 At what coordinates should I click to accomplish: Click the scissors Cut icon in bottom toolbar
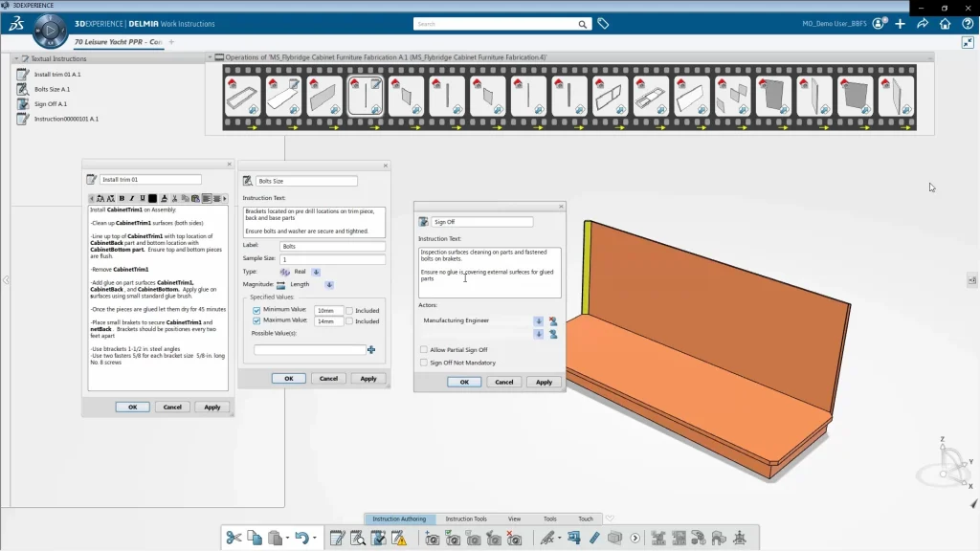pyautogui.click(x=234, y=538)
